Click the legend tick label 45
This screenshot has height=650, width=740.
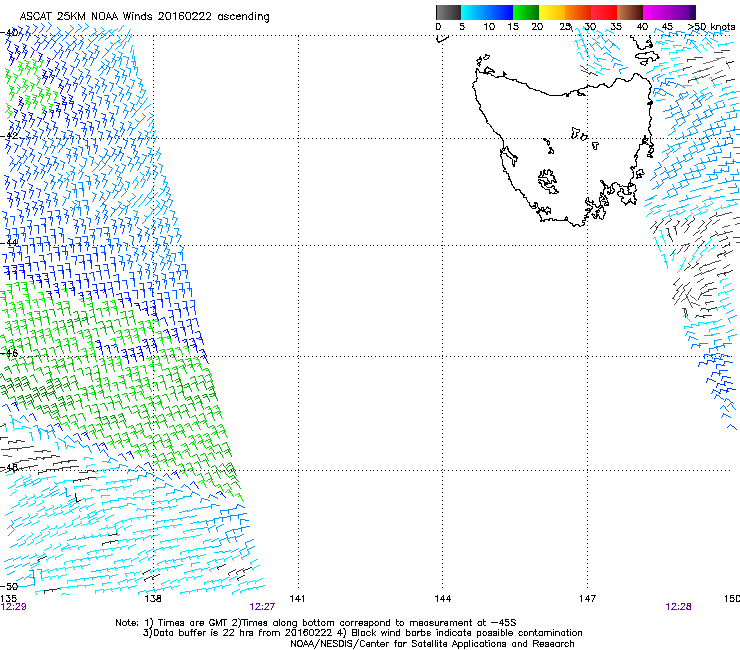[x=667, y=27]
